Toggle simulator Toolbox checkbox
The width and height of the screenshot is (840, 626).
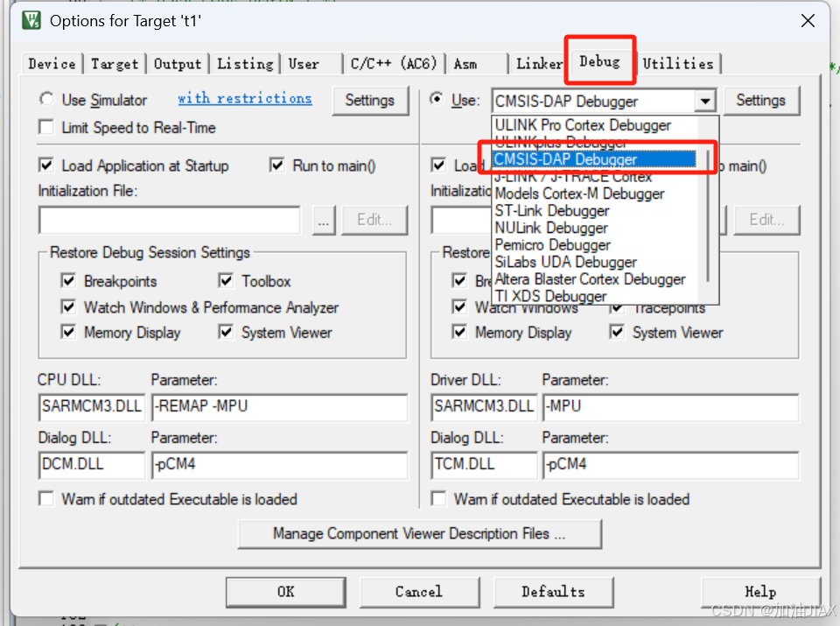pos(226,280)
